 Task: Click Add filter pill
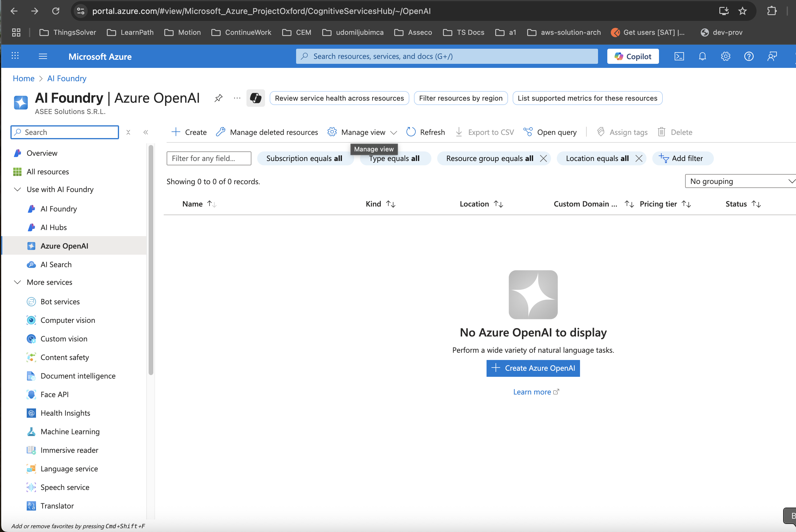[x=682, y=158]
